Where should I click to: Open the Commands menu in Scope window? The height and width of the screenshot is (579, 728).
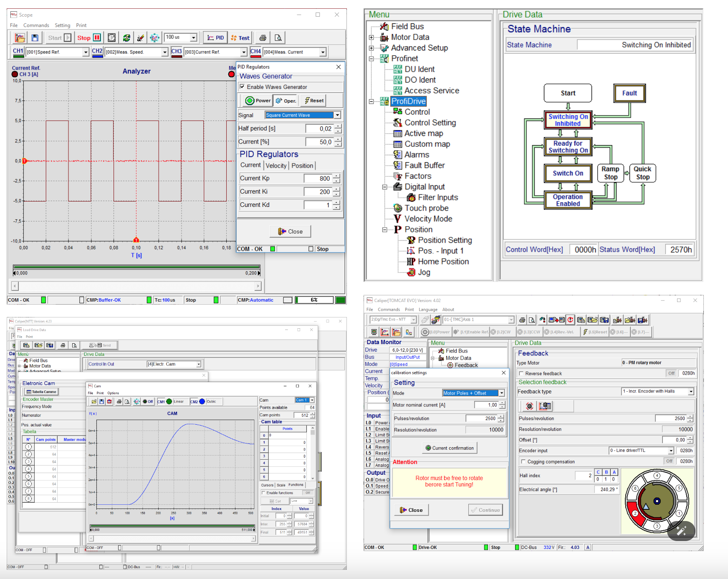tap(36, 25)
